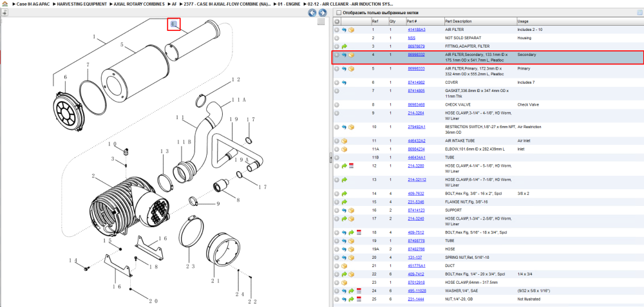Image resolution: width=644 pixels, height=307 pixels.
Task: Click box icon on HOSE 19A row
Action: (x=352, y=249)
